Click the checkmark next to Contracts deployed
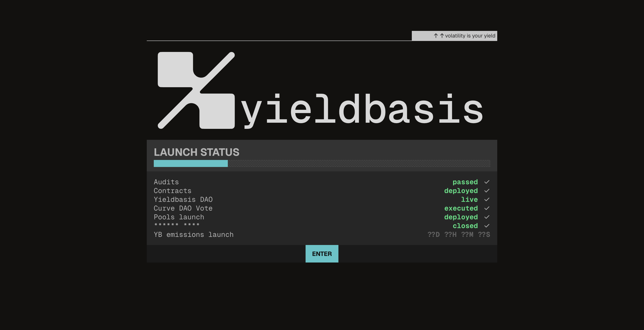 [487, 191]
